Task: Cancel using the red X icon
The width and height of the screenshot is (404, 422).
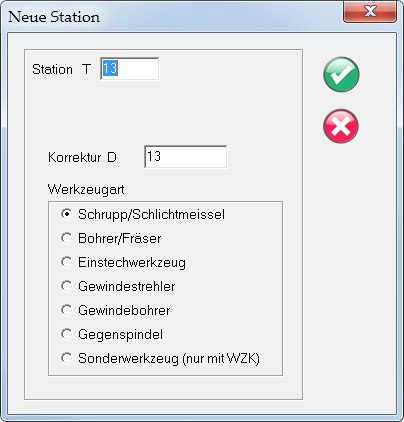Action: coord(341,126)
